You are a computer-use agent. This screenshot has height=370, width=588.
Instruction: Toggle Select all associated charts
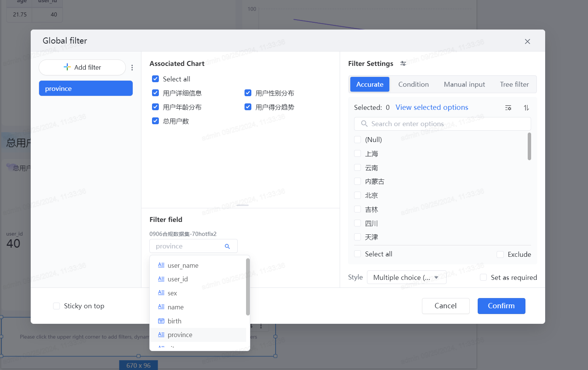coord(155,79)
